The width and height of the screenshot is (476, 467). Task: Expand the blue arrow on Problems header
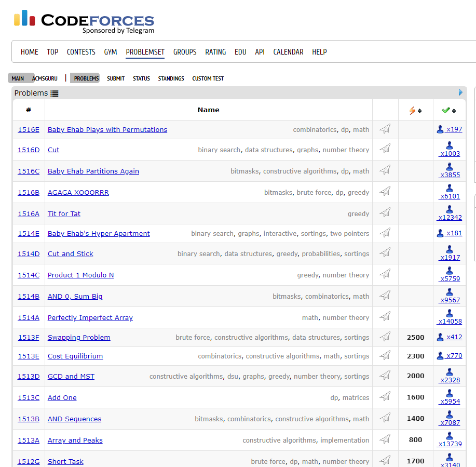click(x=460, y=92)
